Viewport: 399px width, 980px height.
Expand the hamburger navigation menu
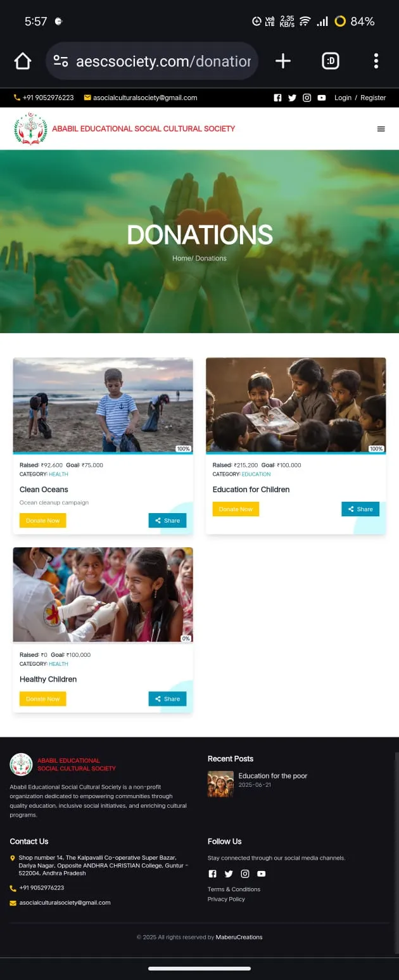381,129
